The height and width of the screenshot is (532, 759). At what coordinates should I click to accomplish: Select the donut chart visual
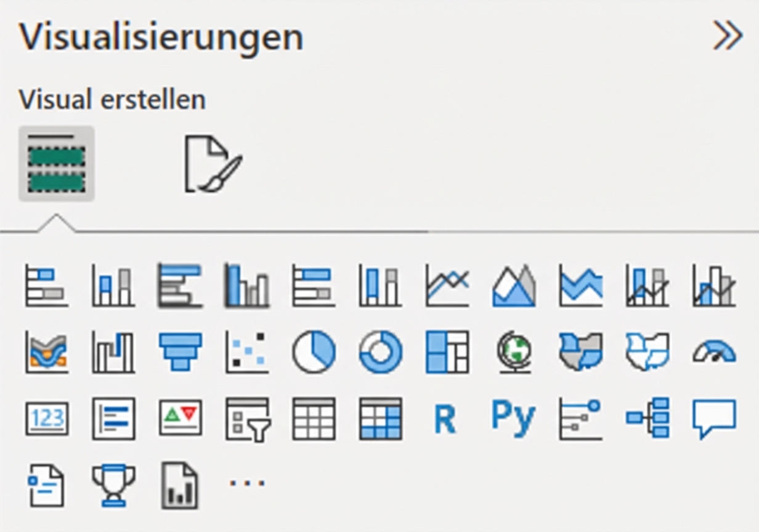pyautogui.click(x=380, y=353)
